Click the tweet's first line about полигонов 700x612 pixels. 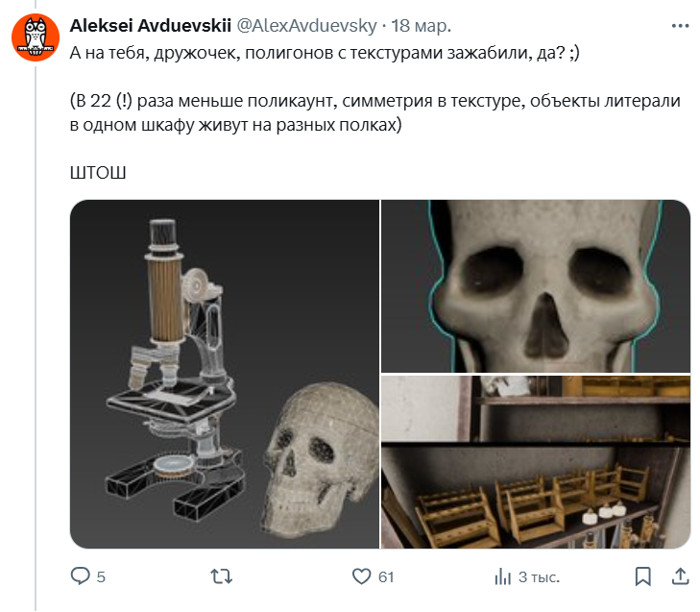point(325,53)
